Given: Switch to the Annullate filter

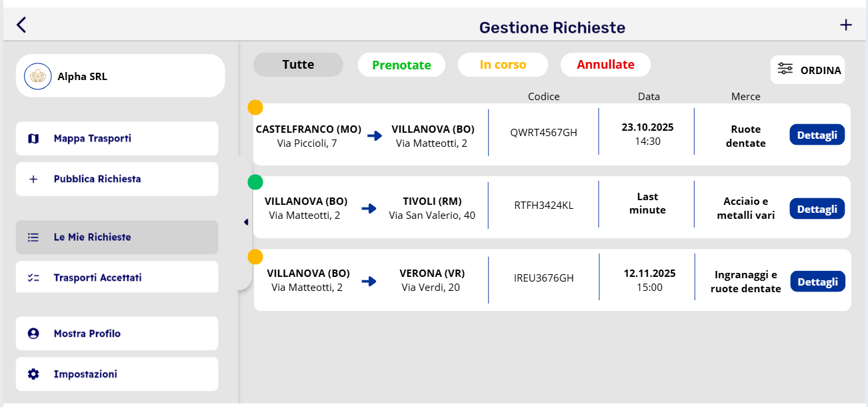Looking at the screenshot, I should tap(605, 65).
